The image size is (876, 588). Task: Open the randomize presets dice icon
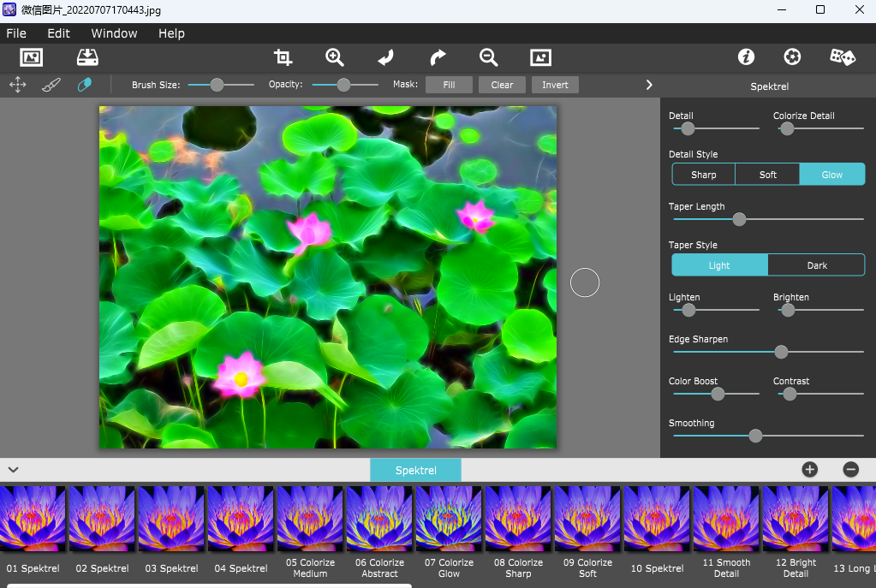coord(842,57)
